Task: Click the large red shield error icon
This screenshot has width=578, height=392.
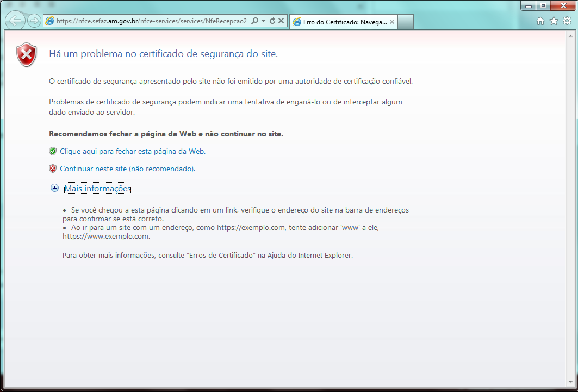Action: click(x=27, y=54)
